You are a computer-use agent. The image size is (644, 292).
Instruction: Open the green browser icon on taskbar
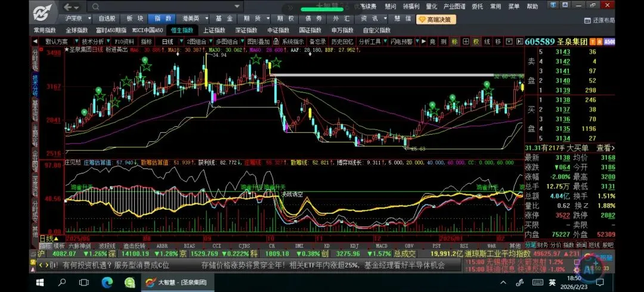(130, 282)
